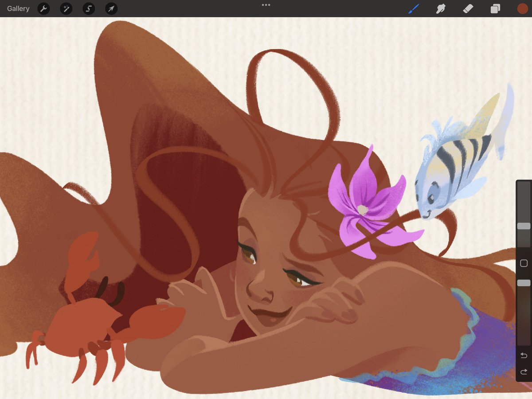Viewport: 532px width, 399px height.
Task: Open the Adjustments magic wand menu
Action: [x=66, y=8]
